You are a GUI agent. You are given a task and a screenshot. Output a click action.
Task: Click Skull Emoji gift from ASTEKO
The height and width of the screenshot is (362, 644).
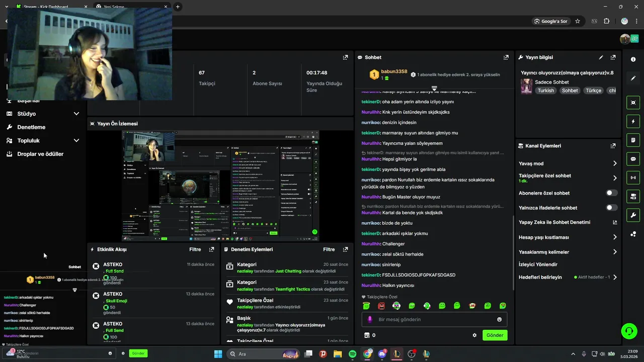(116, 301)
